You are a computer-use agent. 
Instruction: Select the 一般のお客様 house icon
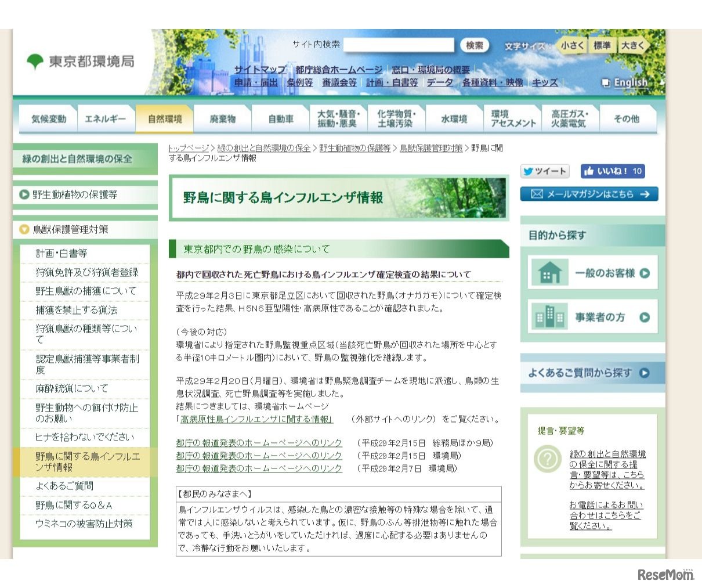click(x=549, y=272)
